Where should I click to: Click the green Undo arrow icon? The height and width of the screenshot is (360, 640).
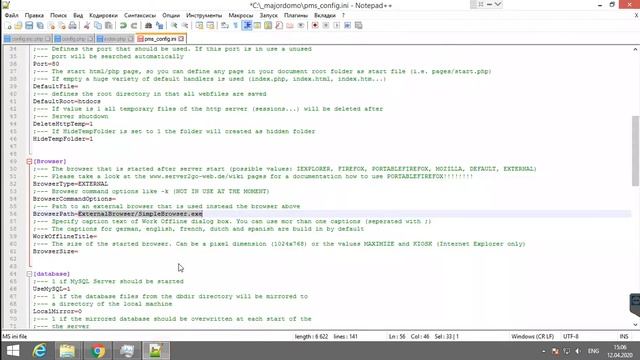pyautogui.click(x=123, y=26)
